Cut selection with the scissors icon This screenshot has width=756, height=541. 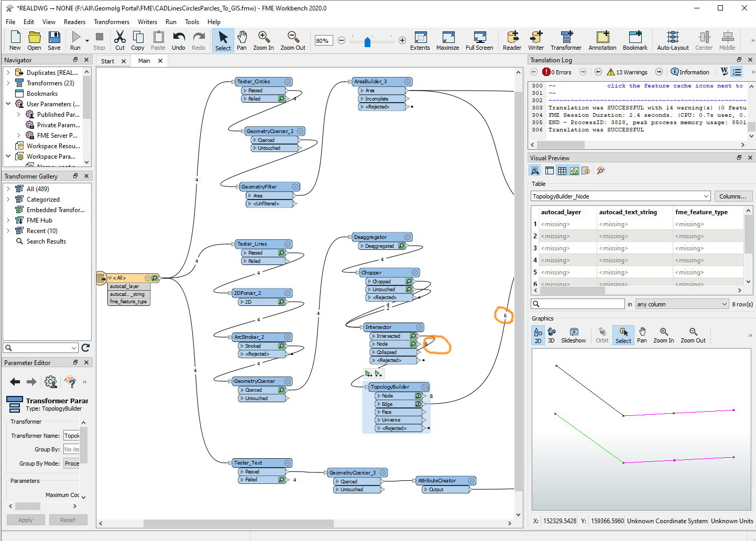(120, 40)
